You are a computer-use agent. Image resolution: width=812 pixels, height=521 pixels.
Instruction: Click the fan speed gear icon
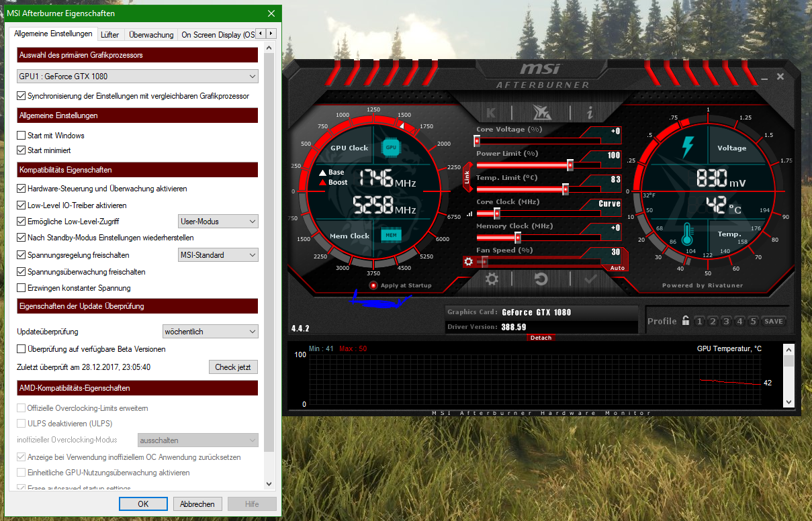click(469, 262)
